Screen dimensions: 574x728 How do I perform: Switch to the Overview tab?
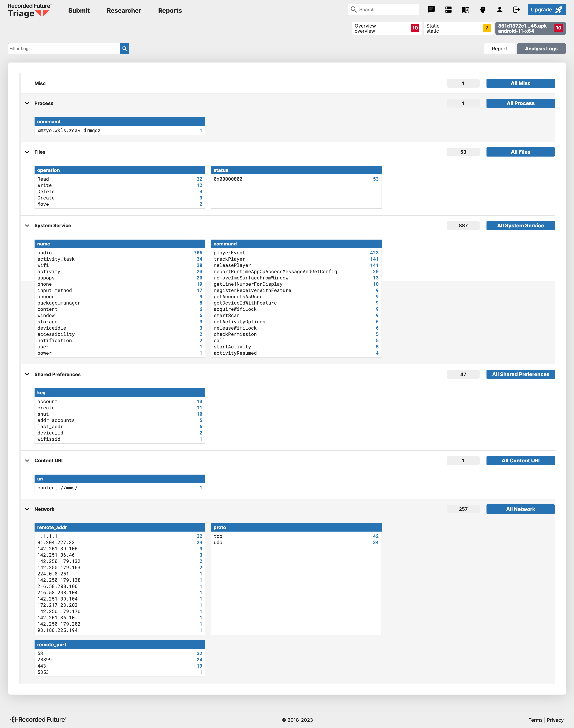click(x=387, y=28)
